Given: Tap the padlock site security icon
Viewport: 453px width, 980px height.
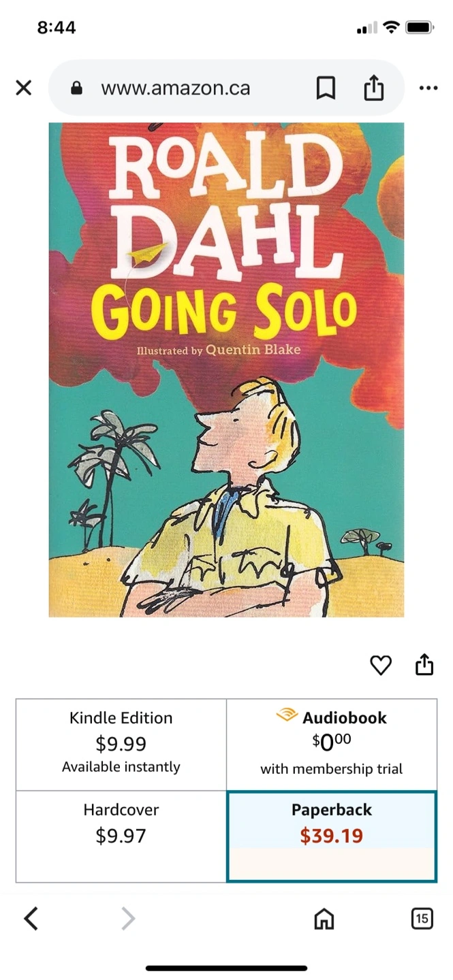Looking at the screenshot, I should 76,88.
